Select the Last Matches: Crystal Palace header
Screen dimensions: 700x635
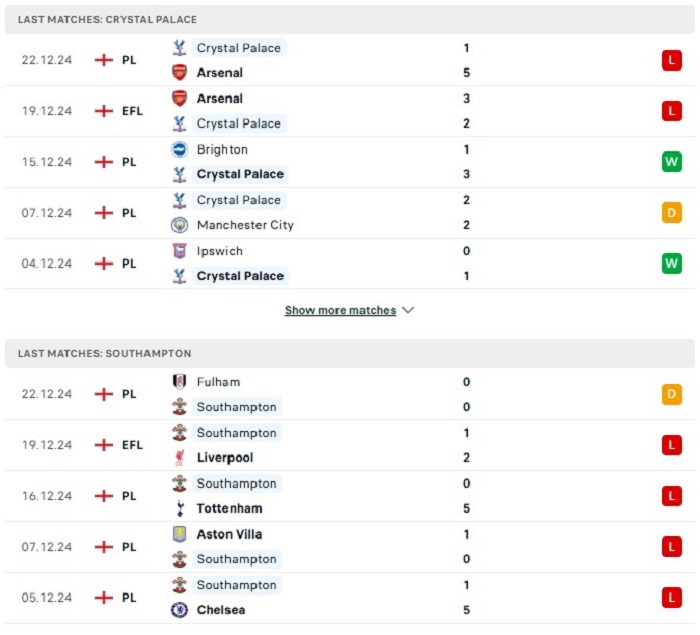350,20
